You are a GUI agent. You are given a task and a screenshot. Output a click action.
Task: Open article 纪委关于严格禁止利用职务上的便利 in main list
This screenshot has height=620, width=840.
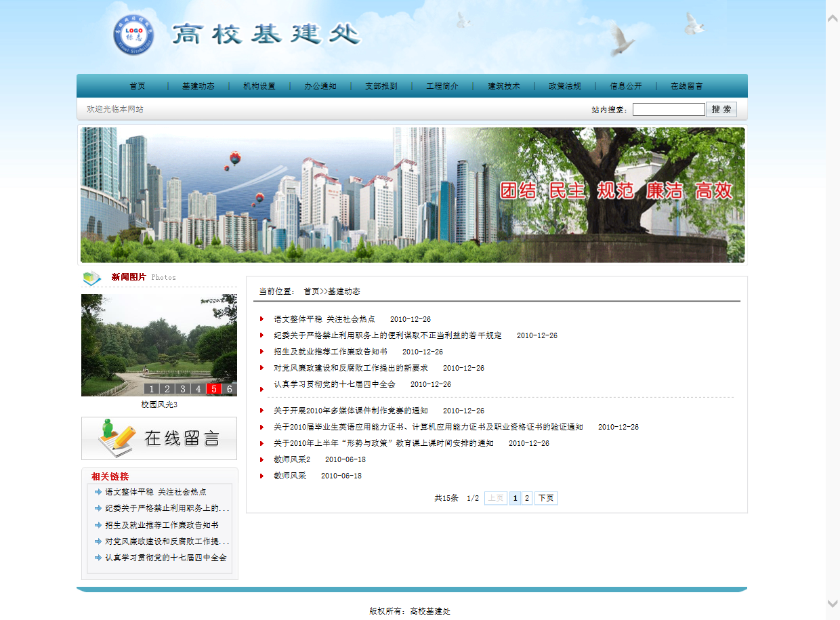tap(387, 335)
